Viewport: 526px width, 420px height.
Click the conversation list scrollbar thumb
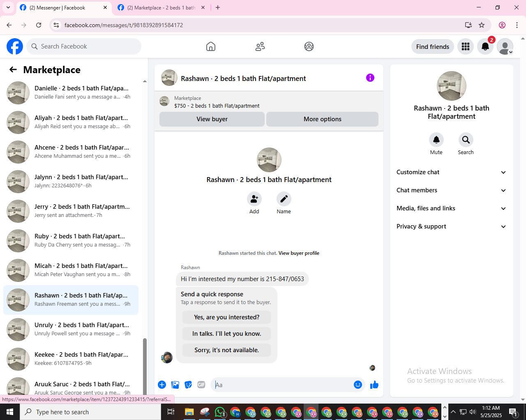tap(145, 366)
